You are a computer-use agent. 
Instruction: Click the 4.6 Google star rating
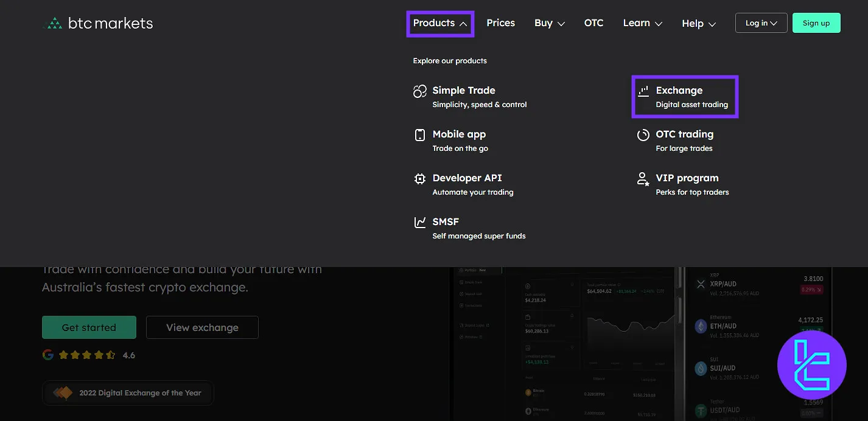tap(89, 355)
